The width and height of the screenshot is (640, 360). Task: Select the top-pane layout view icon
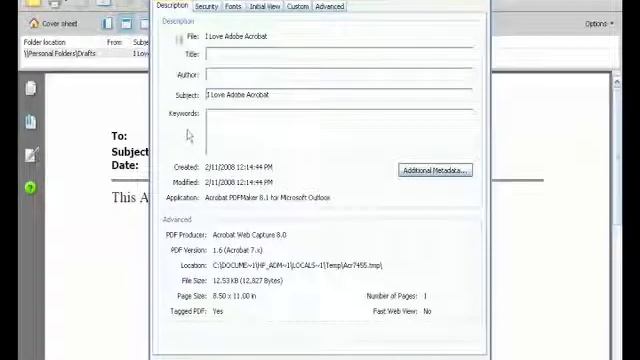pyautogui.click(x=127, y=24)
